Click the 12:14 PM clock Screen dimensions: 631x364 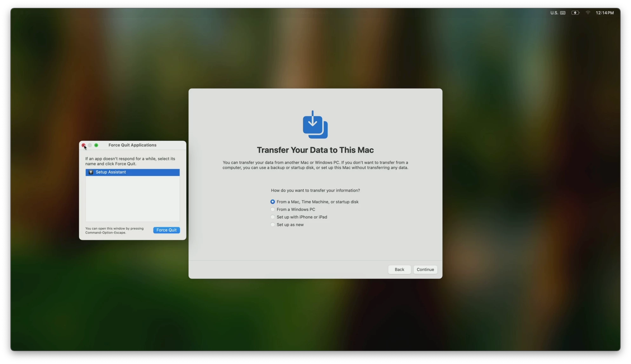pyautogui.click(x=605, y=13)
